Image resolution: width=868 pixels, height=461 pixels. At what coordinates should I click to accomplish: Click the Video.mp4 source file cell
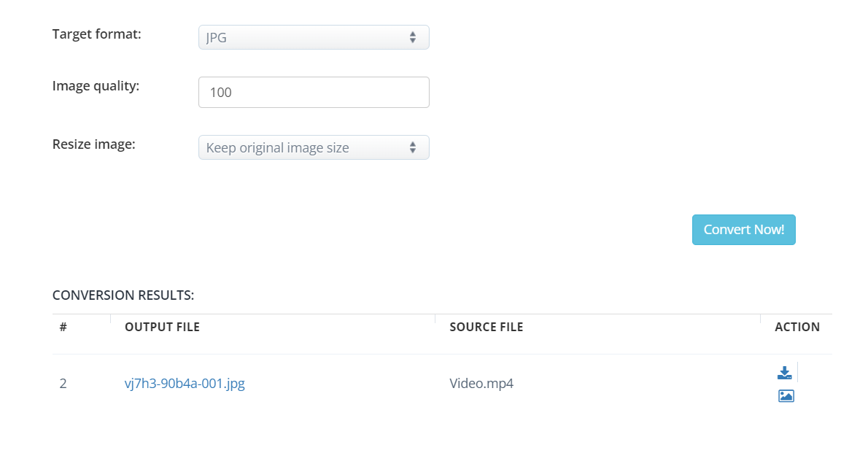coord(481,384)
